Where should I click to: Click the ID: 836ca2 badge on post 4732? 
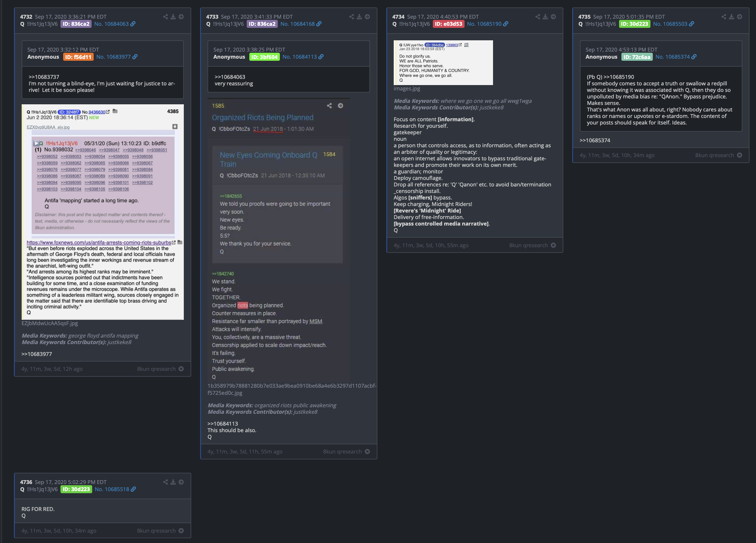[76, 24]
